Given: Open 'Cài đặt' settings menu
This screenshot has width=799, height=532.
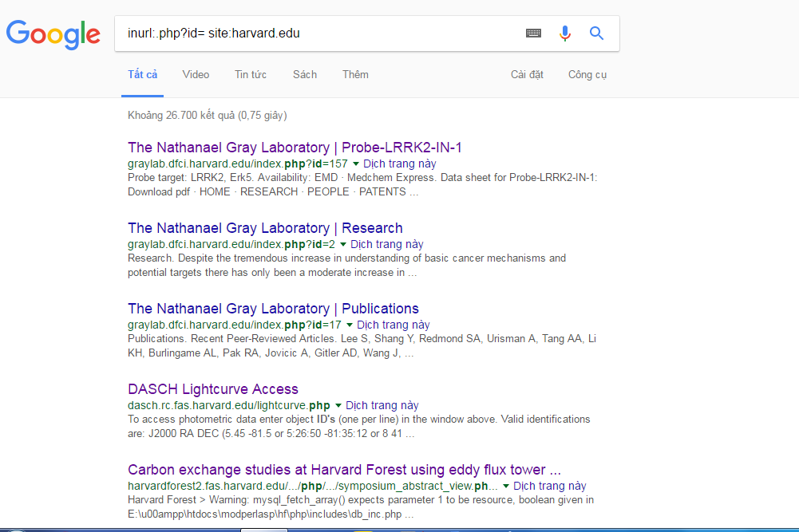Looking at the screenshot, I should pyautogui.click(x=527, y=75).
